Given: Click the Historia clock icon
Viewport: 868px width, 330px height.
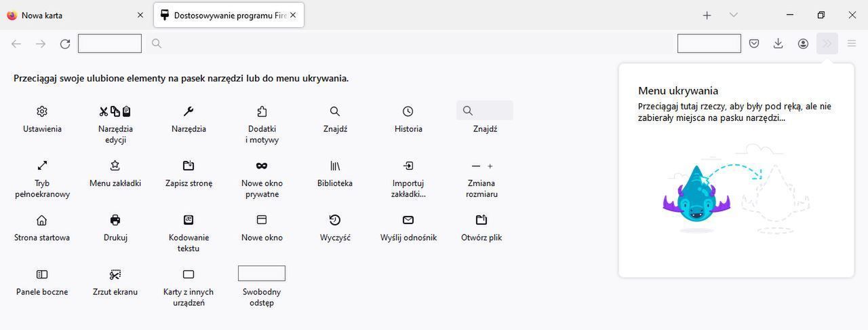Looking at the screenshot, I should tap(408, 111).
